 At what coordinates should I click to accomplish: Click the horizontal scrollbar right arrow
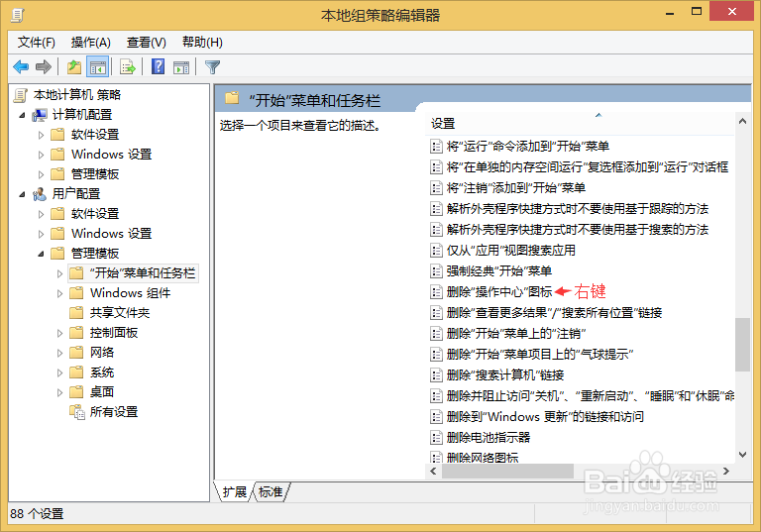[726, 471]
